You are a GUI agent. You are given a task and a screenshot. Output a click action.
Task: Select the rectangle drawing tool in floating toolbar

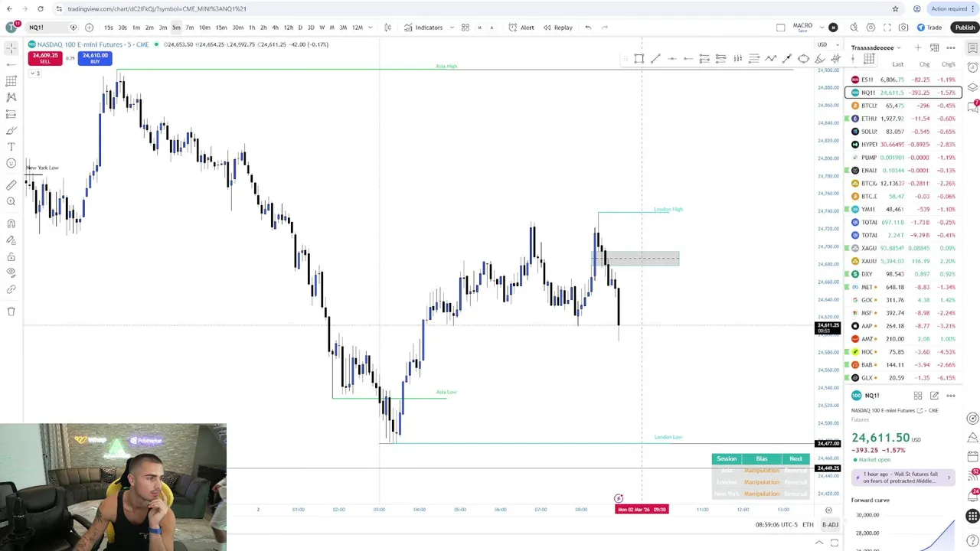pos(639,59)
